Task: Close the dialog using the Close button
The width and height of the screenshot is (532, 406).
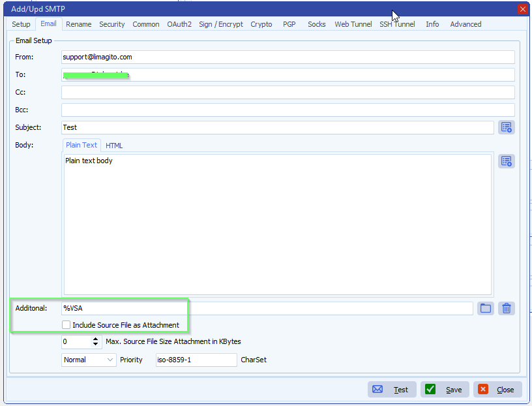Action: point(497,389)
